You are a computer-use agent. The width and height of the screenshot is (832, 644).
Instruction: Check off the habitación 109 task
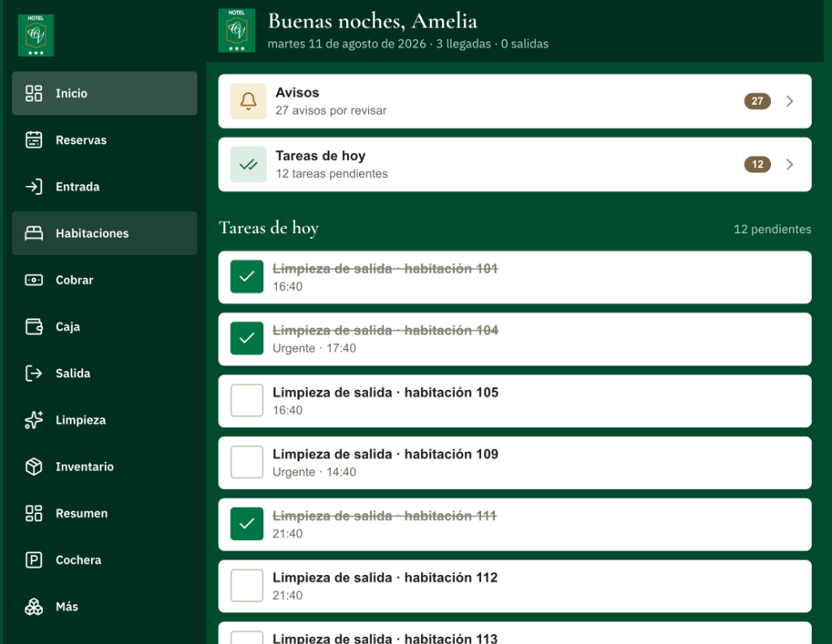tap(247, 462)
